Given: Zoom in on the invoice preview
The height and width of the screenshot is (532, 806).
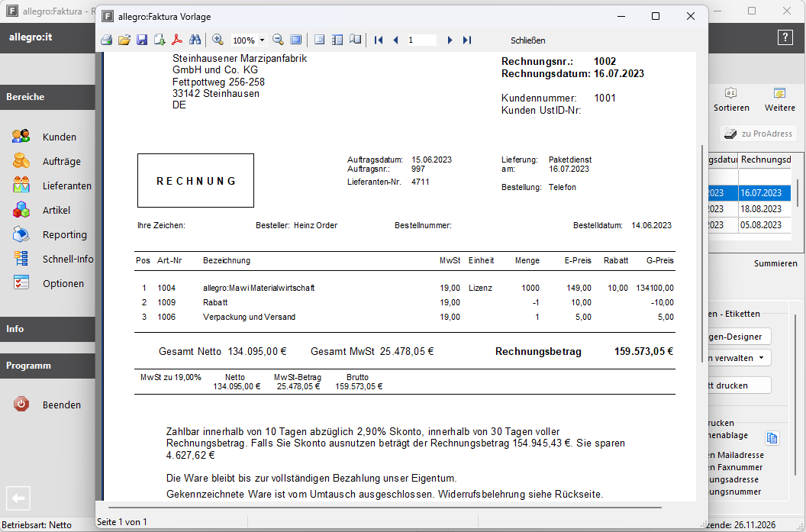Looking at the screenshot, I should [x=218, y=40].
